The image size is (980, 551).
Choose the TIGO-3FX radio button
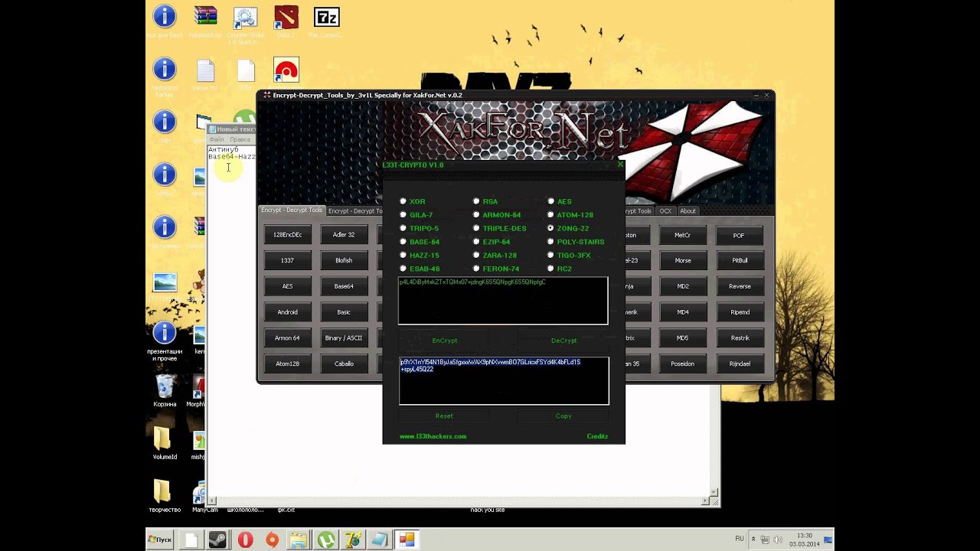coord(550,255)
